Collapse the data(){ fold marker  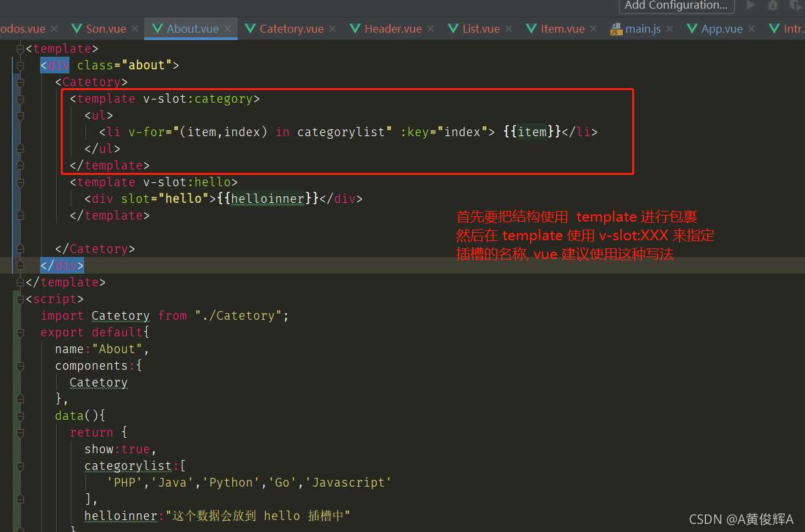tap(20, 416)
